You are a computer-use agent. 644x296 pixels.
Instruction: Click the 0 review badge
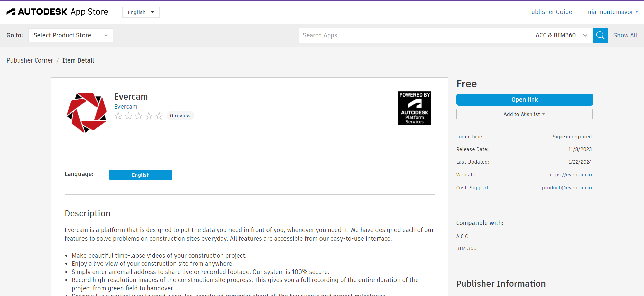(x=180, y=116)
